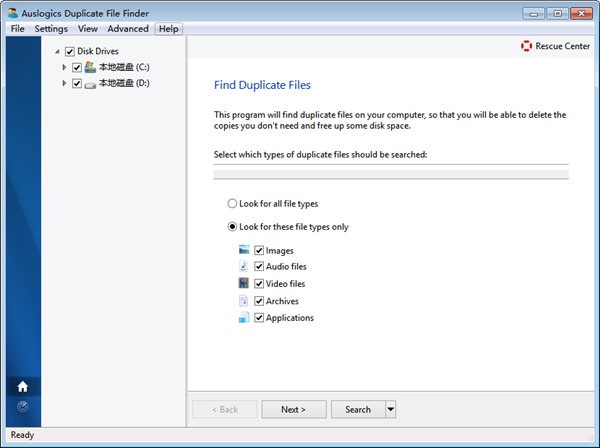The image size is (600, 448).
Task: Open the Search button dropdown arrow
Action: (390, 409)
